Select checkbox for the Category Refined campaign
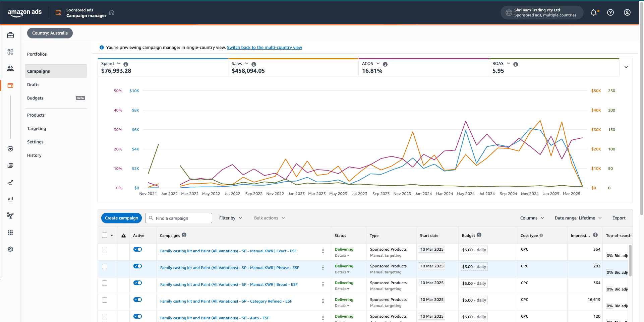 105,300
